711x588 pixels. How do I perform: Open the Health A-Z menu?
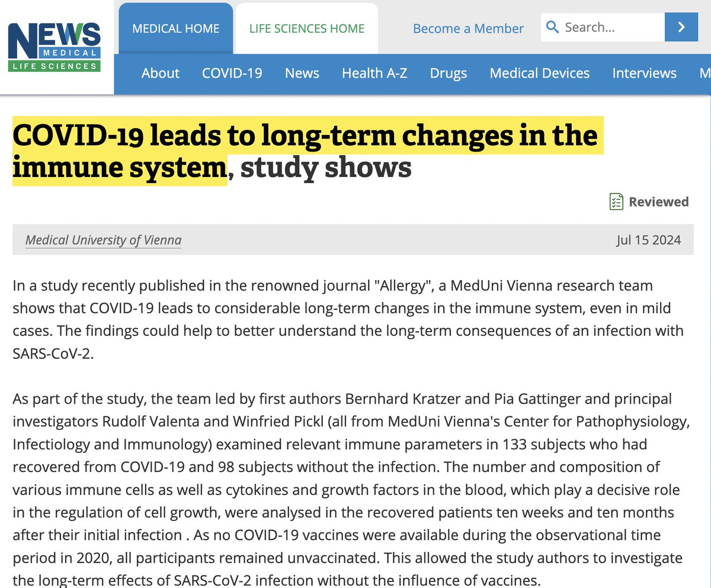pyautogui.click(x=374, y=73)
